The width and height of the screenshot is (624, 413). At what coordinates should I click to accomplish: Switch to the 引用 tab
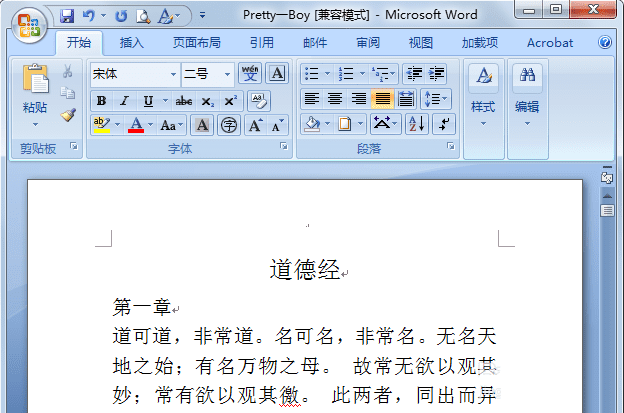tap(261, 43)
